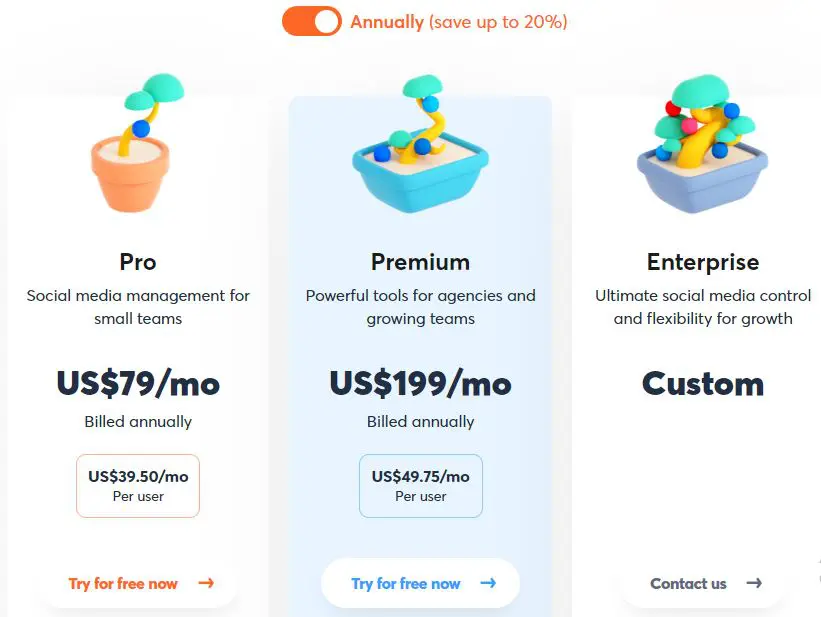
Task: Click 'Contact us' under the Enterprise plan
Action: click(690, 584)
